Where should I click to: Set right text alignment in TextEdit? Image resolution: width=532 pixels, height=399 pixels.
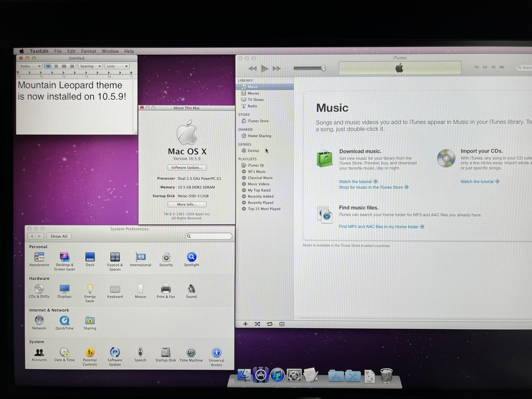[x=72, y=66]
